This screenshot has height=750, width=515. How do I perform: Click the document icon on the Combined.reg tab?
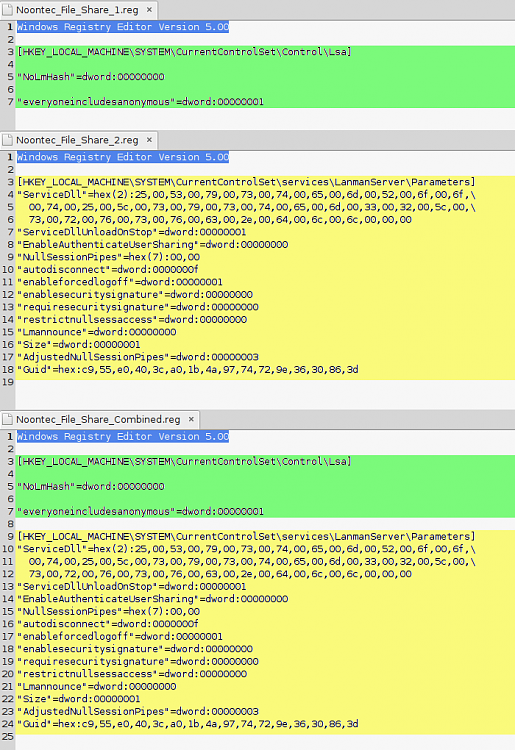(x=8, y=419)
